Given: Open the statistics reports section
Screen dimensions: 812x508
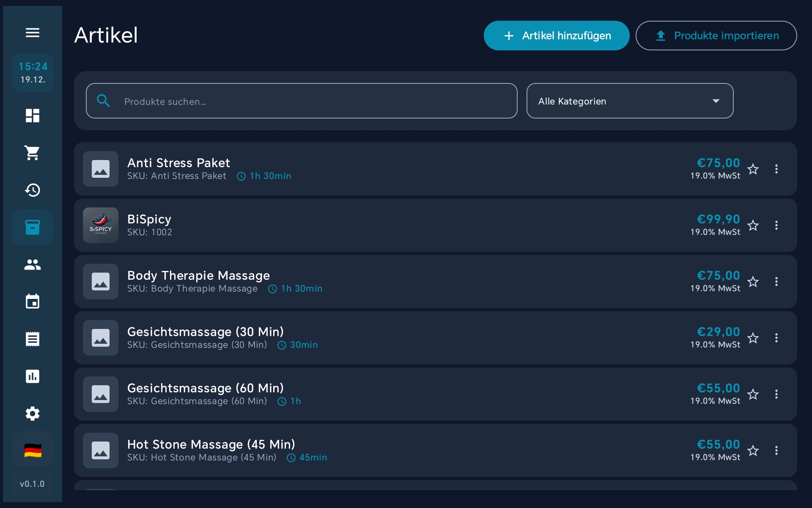Looking at the screenshot, I should 32,376.
